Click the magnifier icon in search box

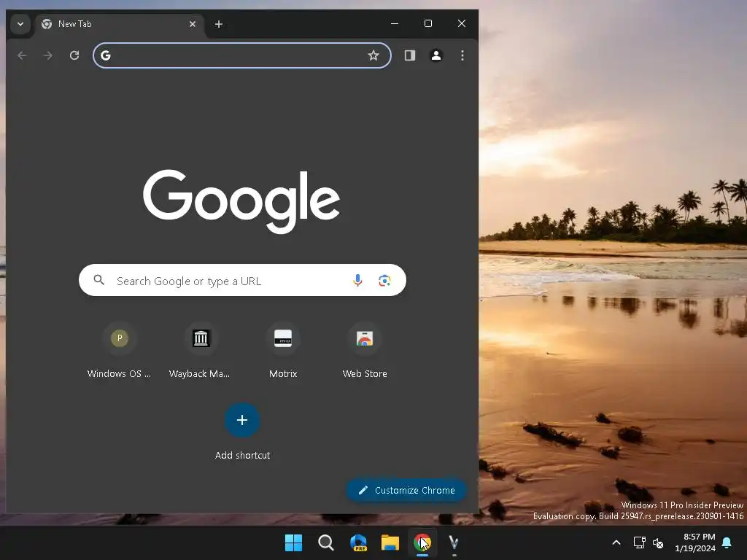click(98, 280)
